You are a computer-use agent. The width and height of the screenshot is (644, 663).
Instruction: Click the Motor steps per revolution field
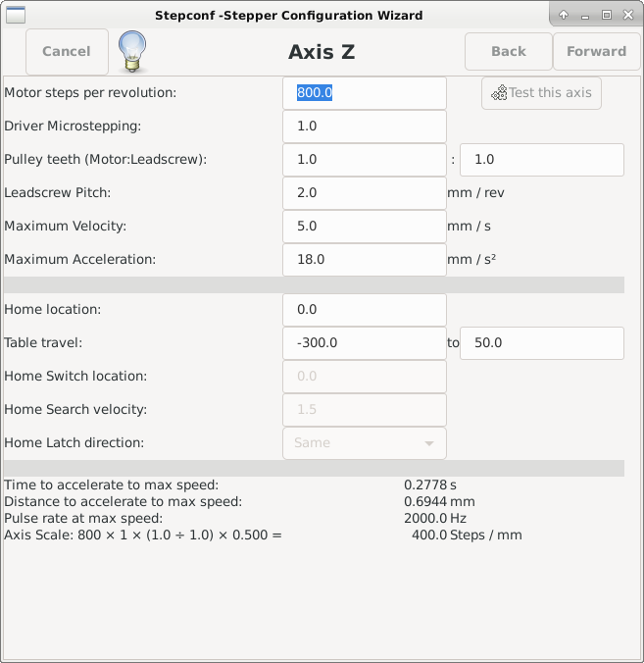point(365,93)
